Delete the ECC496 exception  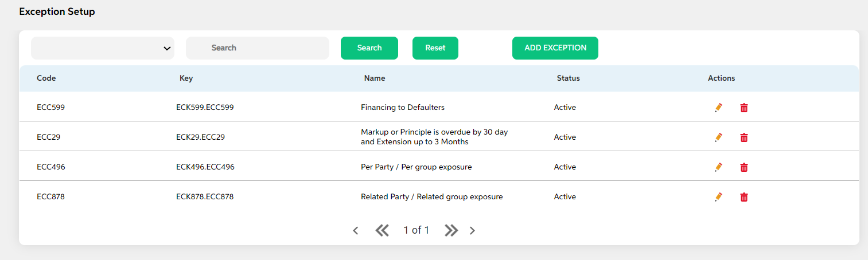(x=744, y=167)
